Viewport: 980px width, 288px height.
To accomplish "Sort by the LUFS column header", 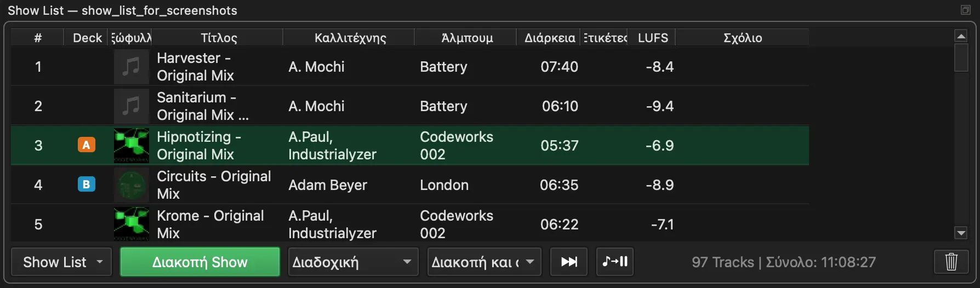I will [x=653, y=38].
